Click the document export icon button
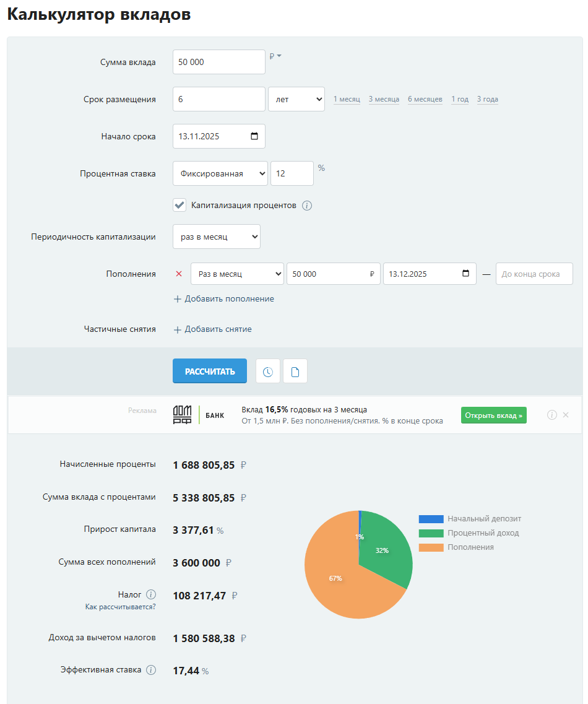The image size is (588, 704). (295, 372)
